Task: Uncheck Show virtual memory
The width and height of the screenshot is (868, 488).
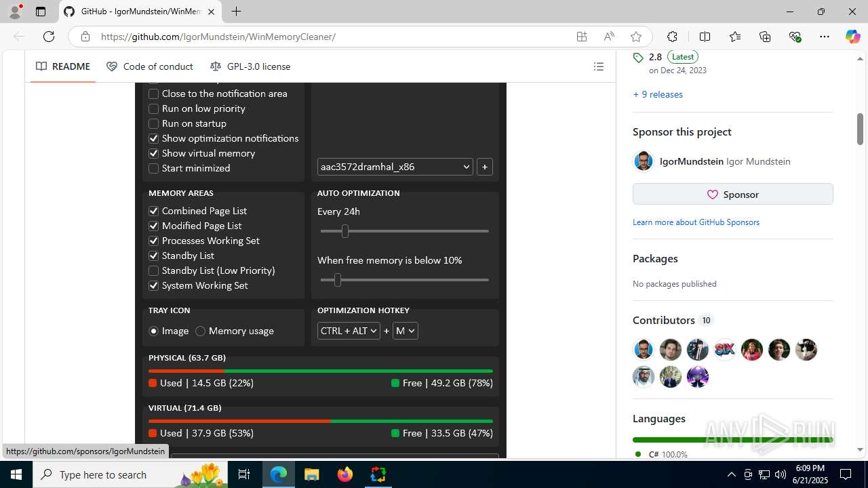Action: coord(154,153)
